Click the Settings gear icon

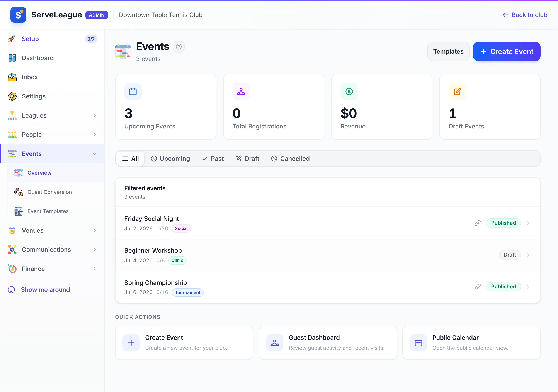pos(12,96)
